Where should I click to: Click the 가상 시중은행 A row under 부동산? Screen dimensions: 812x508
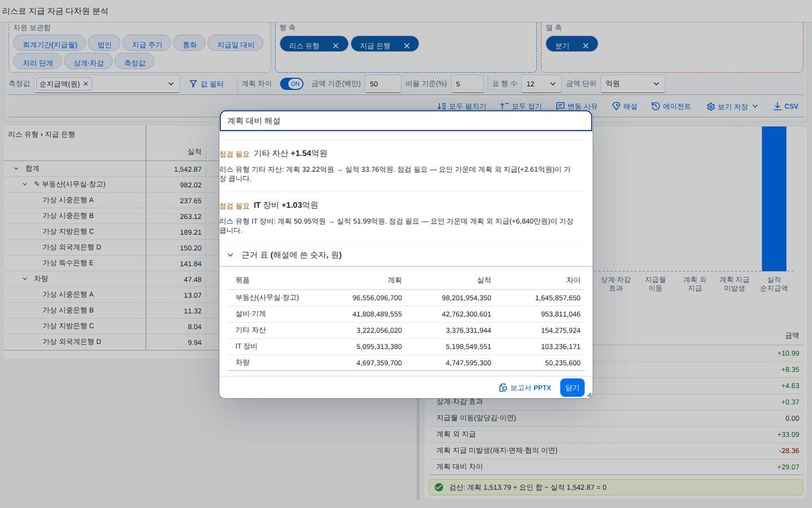point(111,200)
